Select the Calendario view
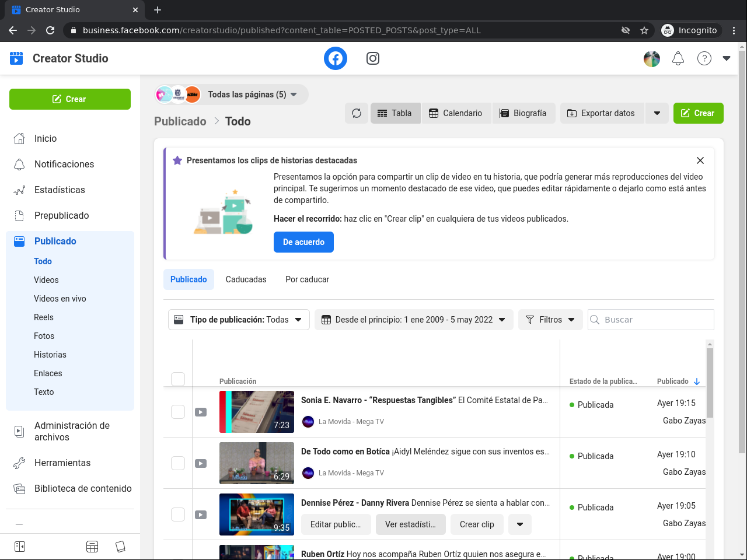The height and width of the screenshot is (560, 747). (456, 113)
